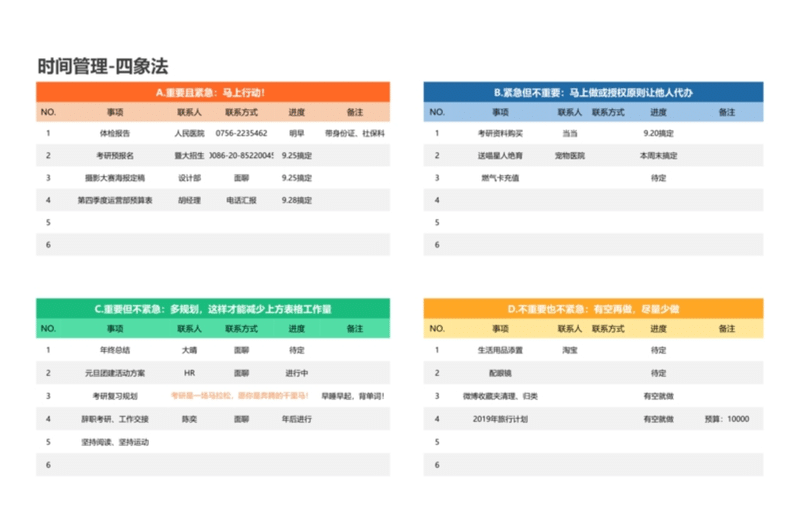Select the 摄影大赛海报定稿 task cell
Screen dimensions: 800x525
(114, 177)
